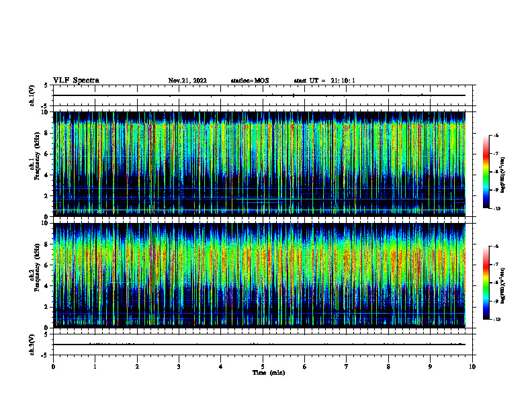Click the ch.3(V) waveform trace panel
Image resolution: width=532 pixels, height=411 pixels.
pyautogui.click(x=263, y=345)
